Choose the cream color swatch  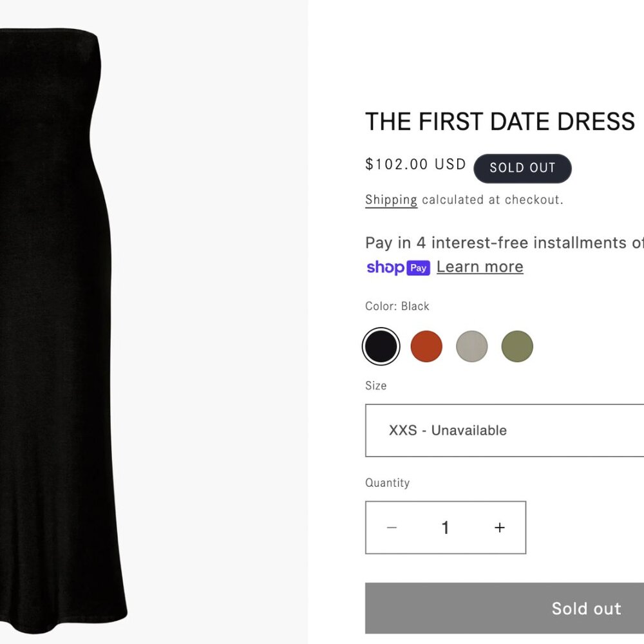471,345
